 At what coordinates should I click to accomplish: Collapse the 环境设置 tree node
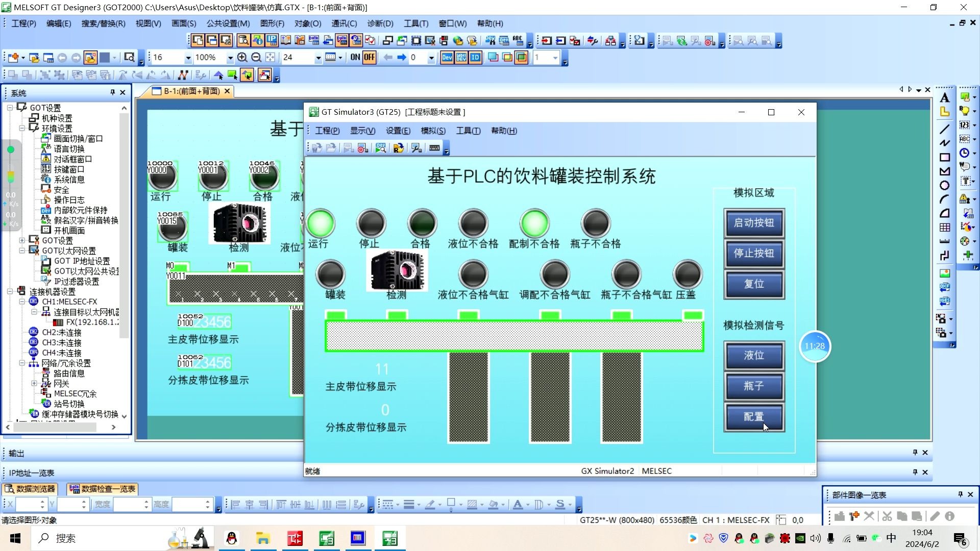pyautogui.click(x=22, y=129)
